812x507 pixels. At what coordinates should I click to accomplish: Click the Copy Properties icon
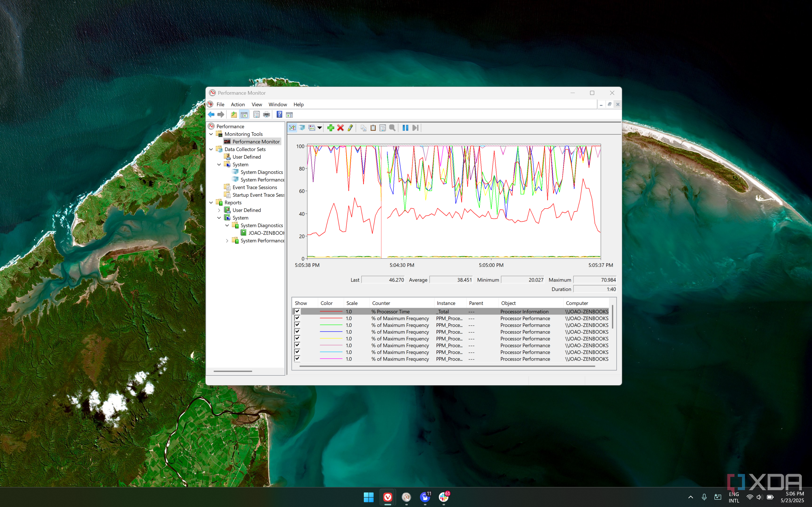(363, 128)
